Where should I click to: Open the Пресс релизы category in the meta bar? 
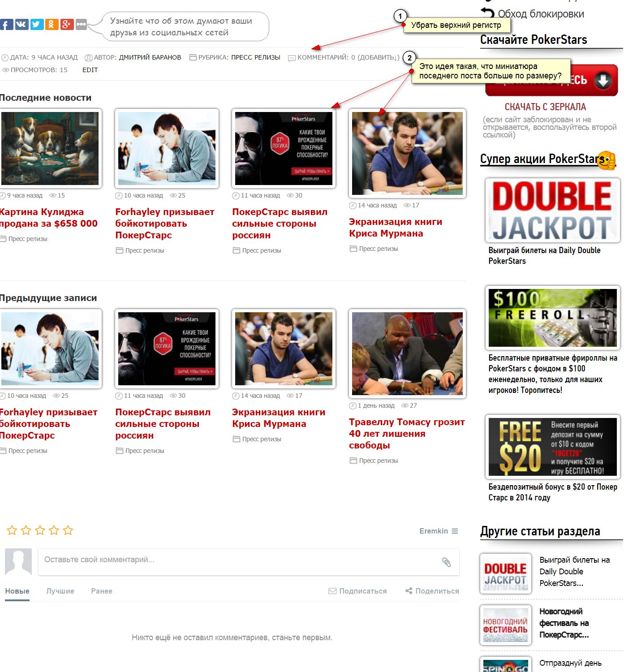point(256,57)
